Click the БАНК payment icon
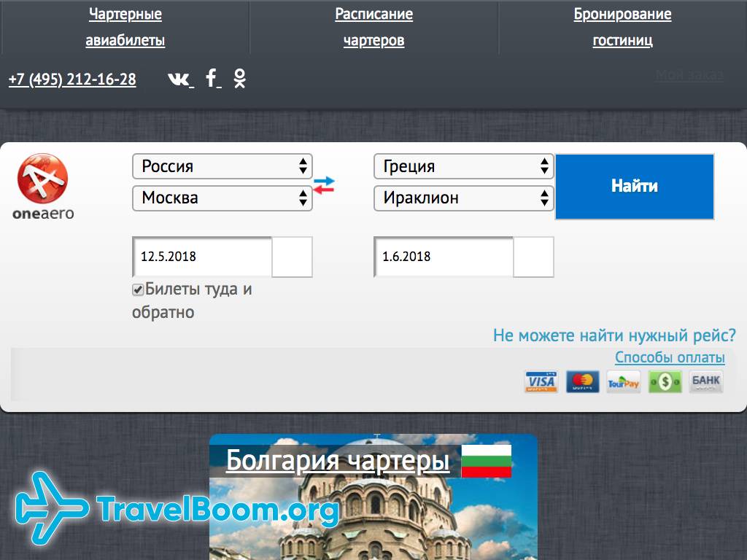The image size is (747, 560). 705,381
